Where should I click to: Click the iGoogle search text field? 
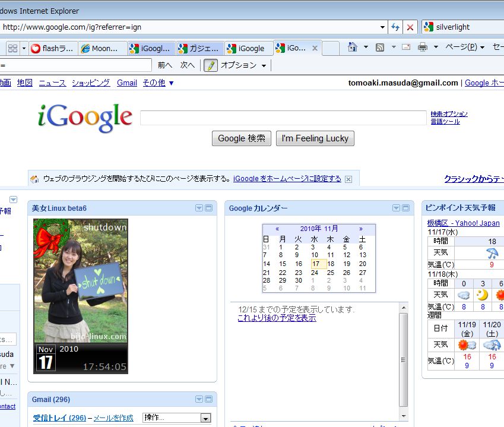pyautogui.click(x=283, y=118)
